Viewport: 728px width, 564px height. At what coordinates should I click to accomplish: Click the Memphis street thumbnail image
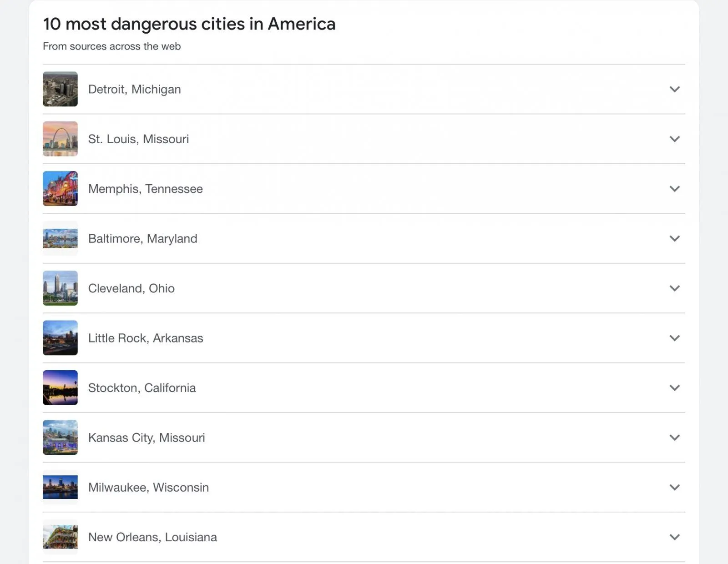point(60,189)
